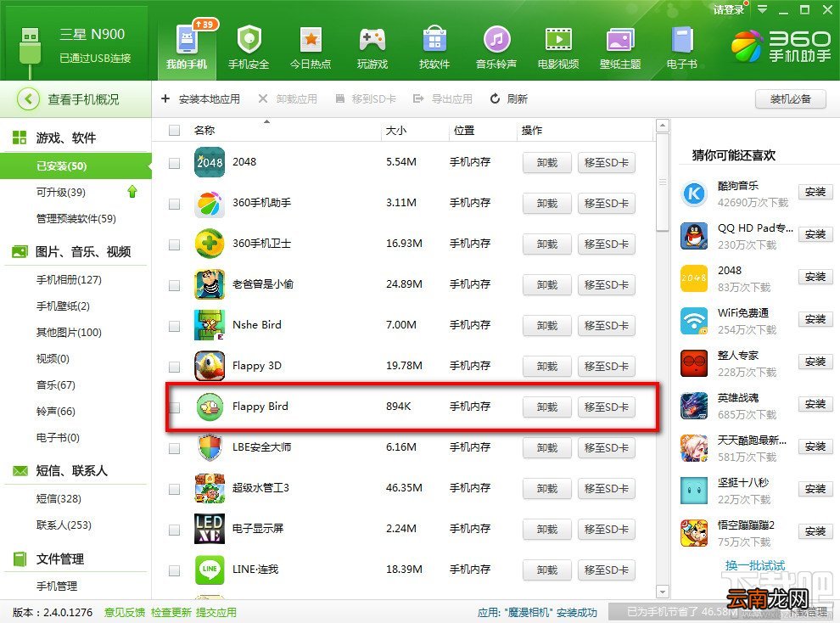Click 换一批试试 link

coord(755,565)
